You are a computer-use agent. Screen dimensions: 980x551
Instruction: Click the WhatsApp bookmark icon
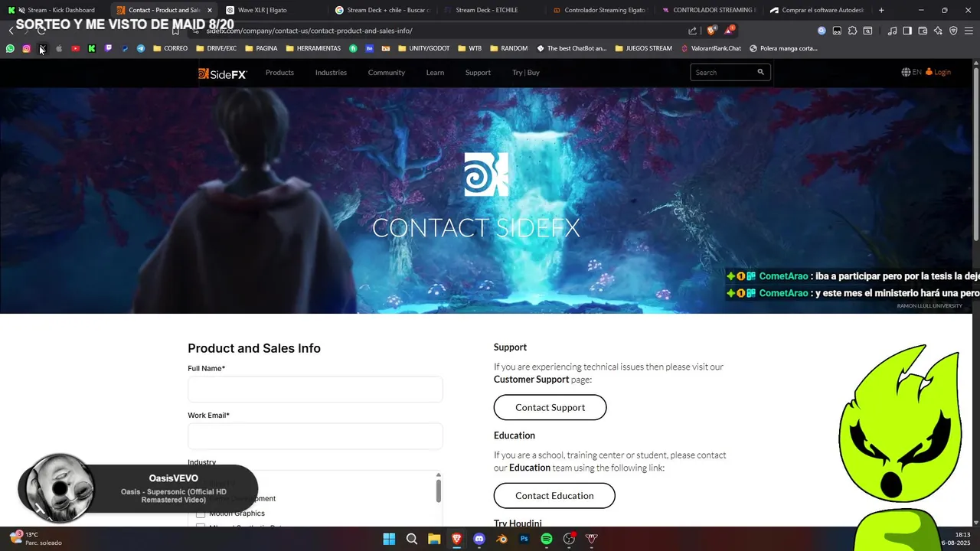coord(10,48)
